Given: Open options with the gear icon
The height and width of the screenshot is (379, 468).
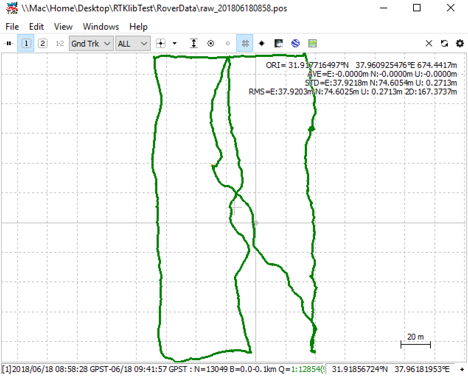Looking at the screenshot, I should pos(460,43).
